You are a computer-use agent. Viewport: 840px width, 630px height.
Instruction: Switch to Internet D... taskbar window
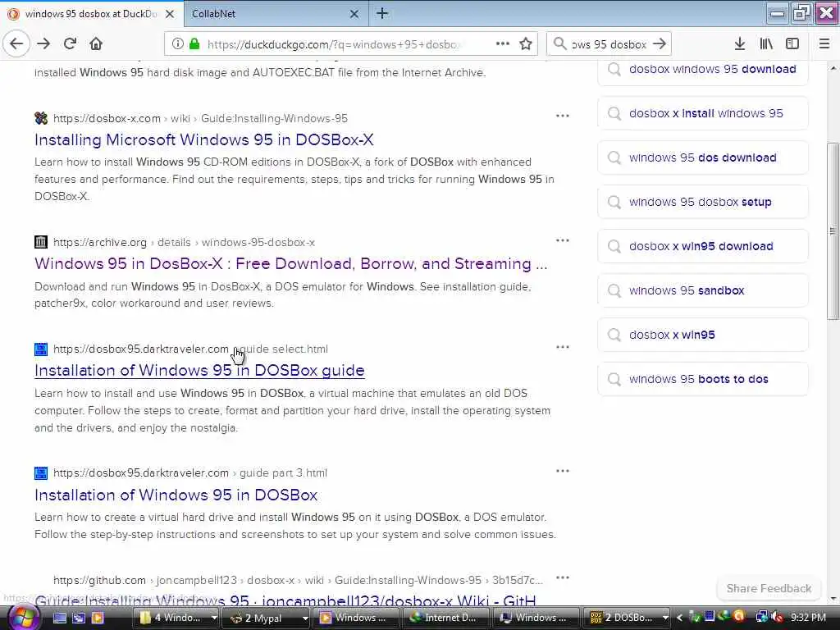445,618
